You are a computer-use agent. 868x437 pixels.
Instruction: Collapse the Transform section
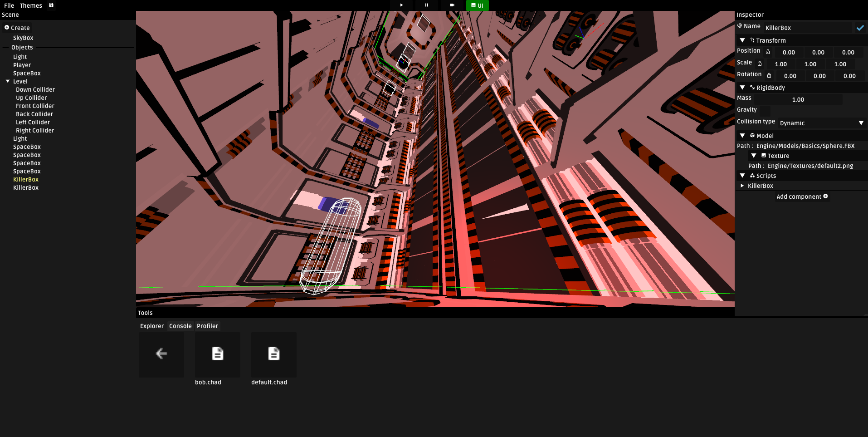pos(742,40)
